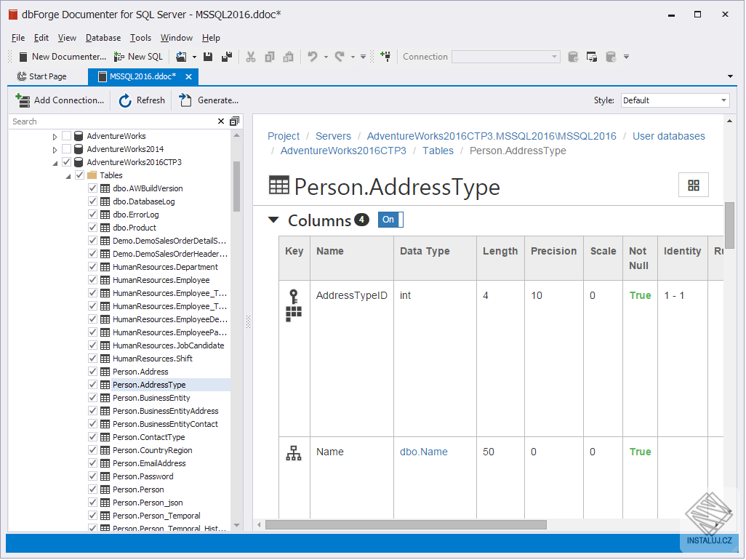746x560 pixels.
Task: Toggle the Columns section On switch
Action: pos(390,219)
